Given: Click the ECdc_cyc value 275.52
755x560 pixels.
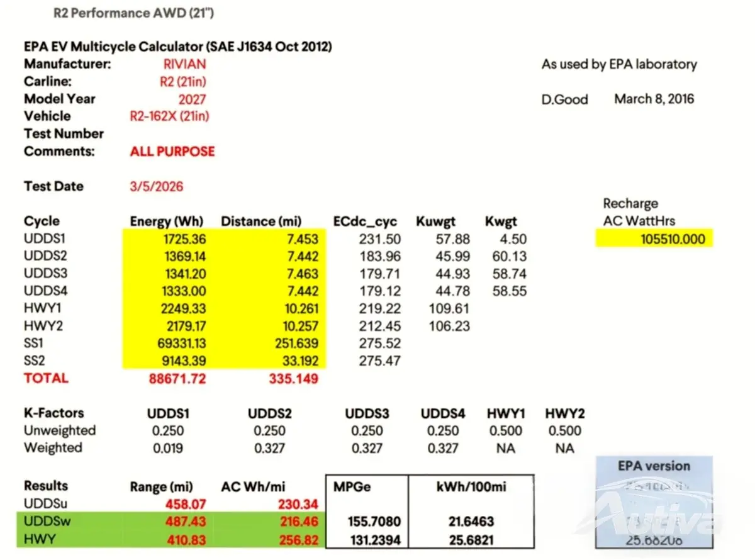Looking at the screenshot, I should (380, 344).
